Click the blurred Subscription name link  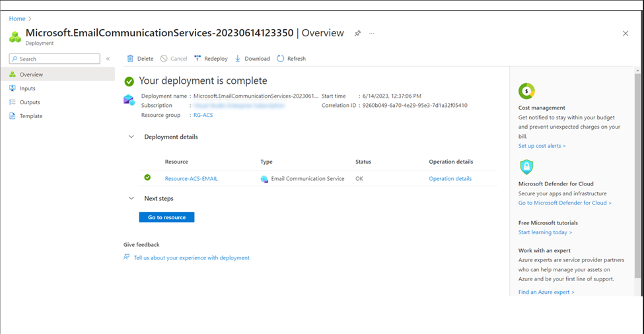click(x=239, y=106)
